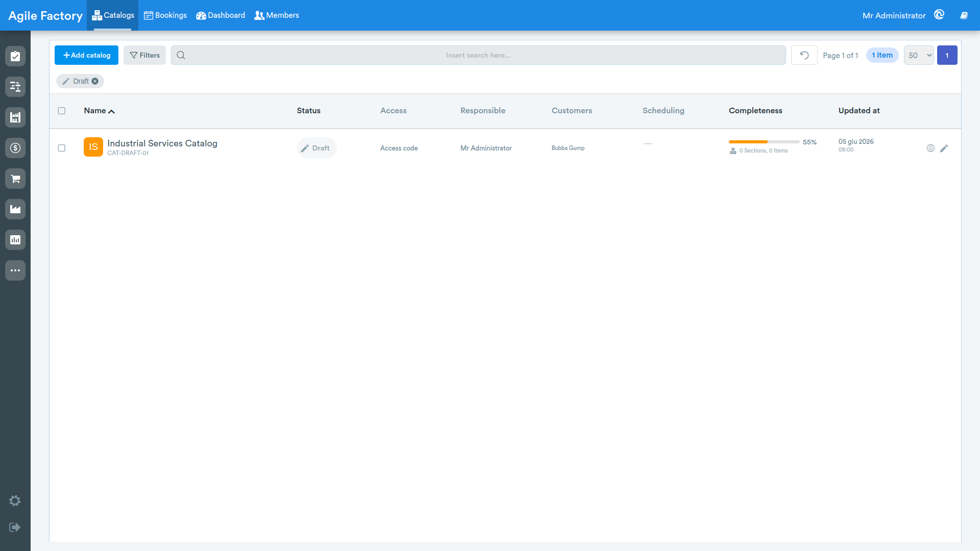The height and width of the screenshot is (551, 980).
Task: Click the spiral icon next to Mr Administrator
Action: 939,15
